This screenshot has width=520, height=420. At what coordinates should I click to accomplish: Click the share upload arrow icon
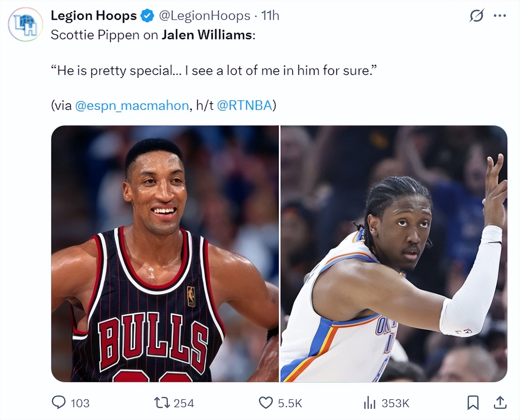point(500,403)
